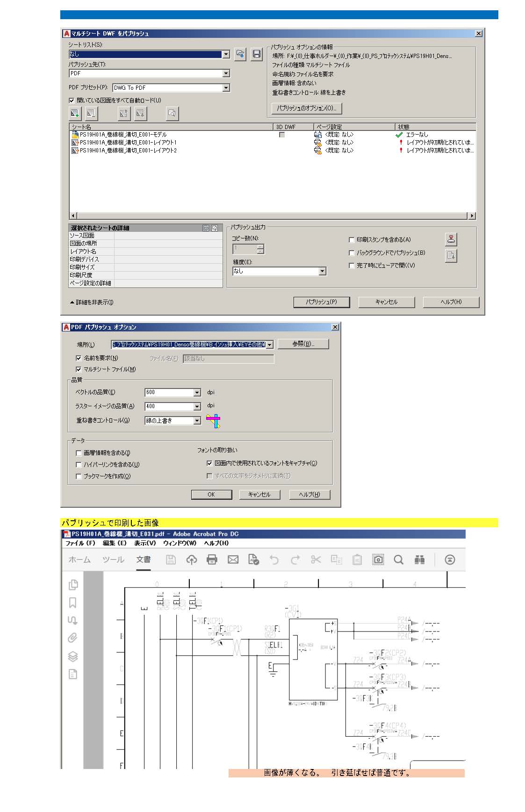Select the Acrobat Snapshot camera tool
Viewport: 525px width, 812px height.
click(378, 560)
